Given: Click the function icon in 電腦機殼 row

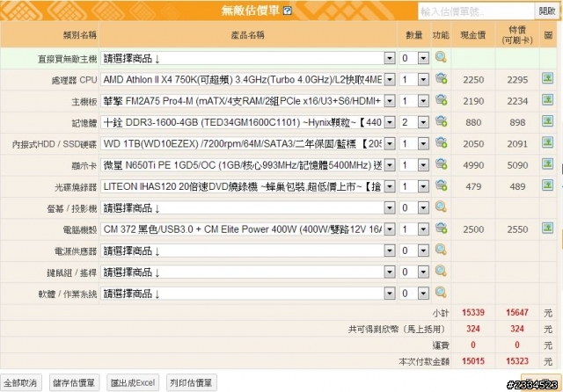Looking at the screenshot, I should click(x=441, y=229).
